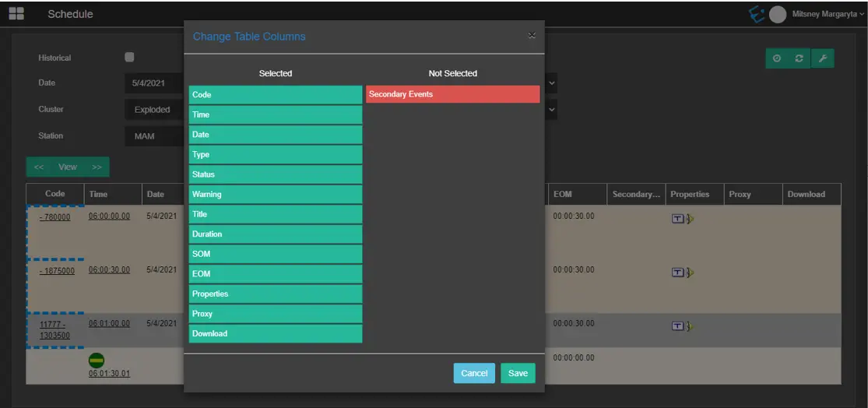The image size is (868, 408).
Task: Toggle the Historical checkbox
Action: (x=129, y=57)
